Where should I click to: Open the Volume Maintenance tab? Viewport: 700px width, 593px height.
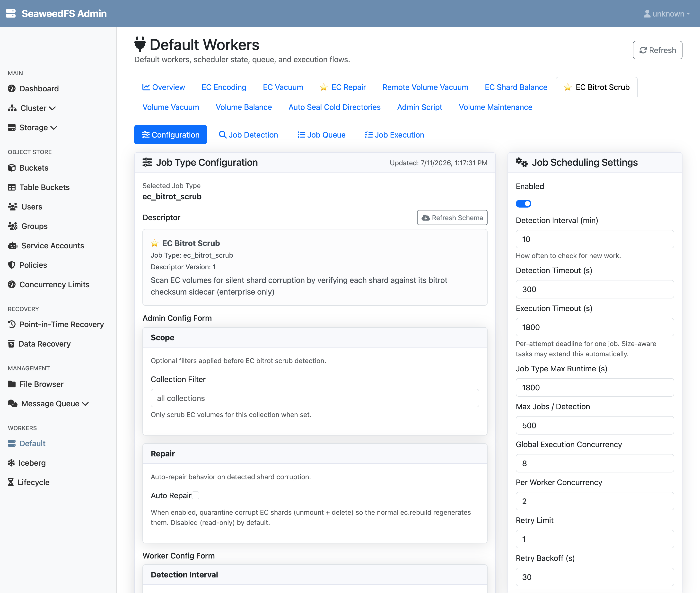496,107
